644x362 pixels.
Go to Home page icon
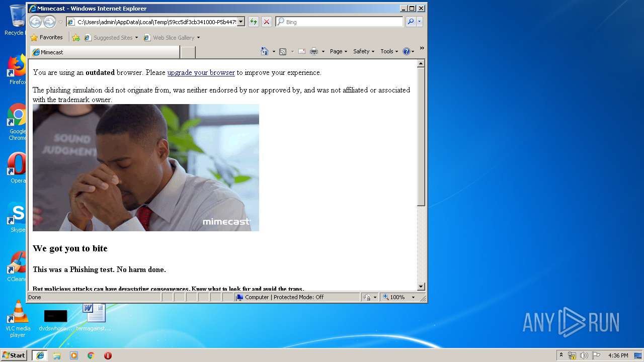pyautogui.click(x=265, y=51)
